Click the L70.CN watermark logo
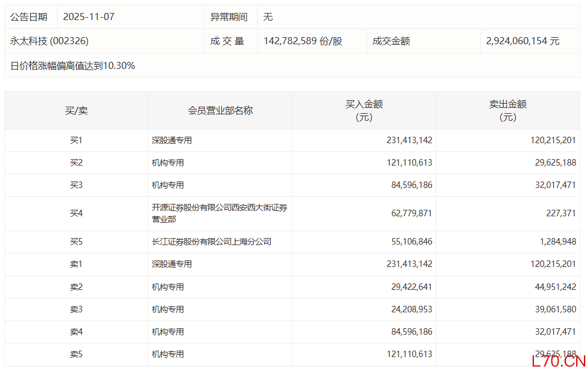The image size is (588, 373). point(558,361)
